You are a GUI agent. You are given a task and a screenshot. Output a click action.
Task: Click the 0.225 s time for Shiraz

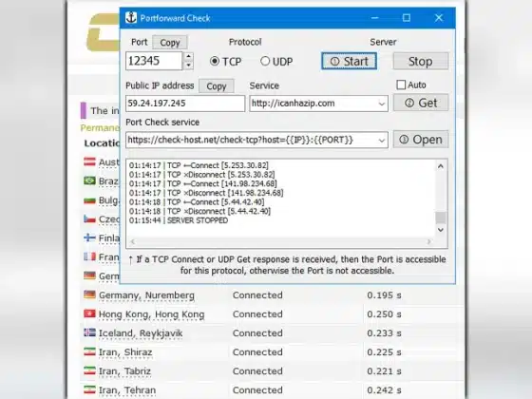(384, 352)
